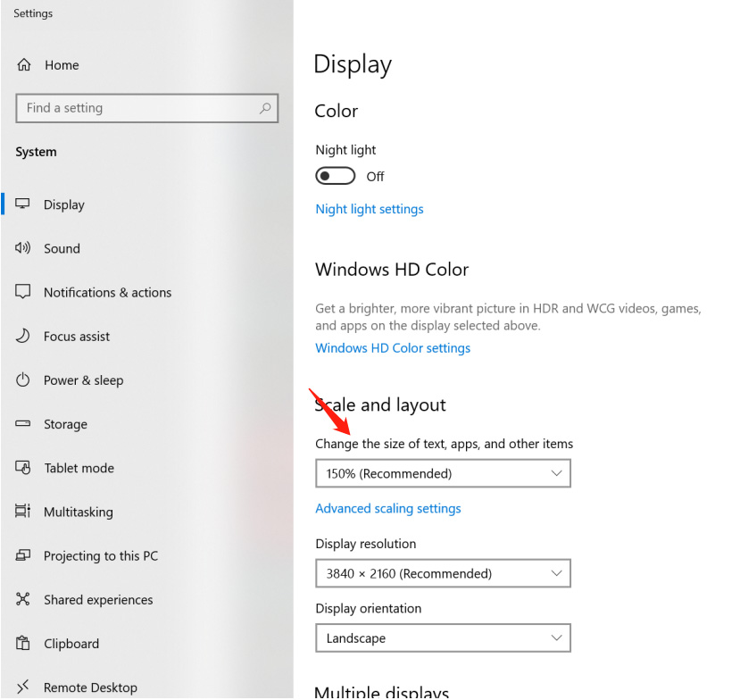Click the search magnifier icon
Viewport: 740px width, 700px height.
coord(265,108)
